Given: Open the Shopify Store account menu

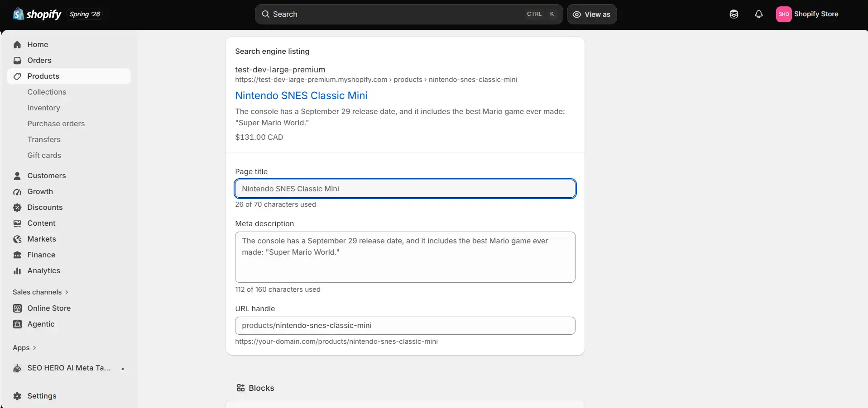Looking at the screenshot, I should coord(807,14).
